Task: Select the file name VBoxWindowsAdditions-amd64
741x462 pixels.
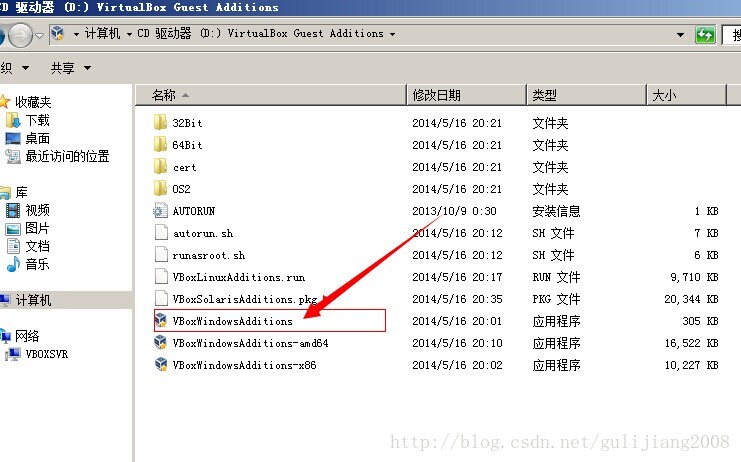Action: [250, 343]
